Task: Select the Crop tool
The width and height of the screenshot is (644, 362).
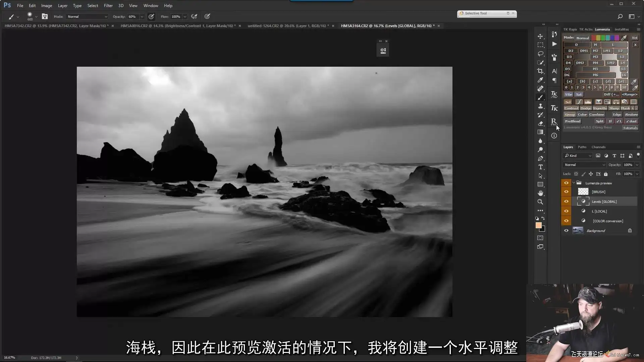Action: pyautogui.click(x=540, y=71)
